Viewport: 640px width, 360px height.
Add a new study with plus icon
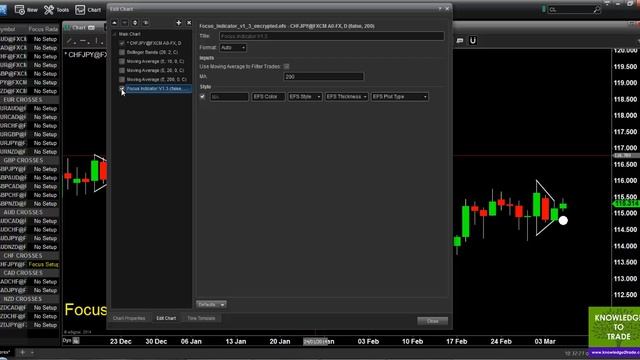tap(178, 23)
